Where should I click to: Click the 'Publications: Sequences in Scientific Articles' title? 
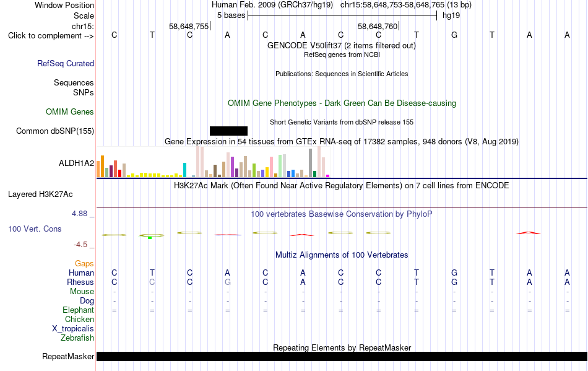(342, 74)
